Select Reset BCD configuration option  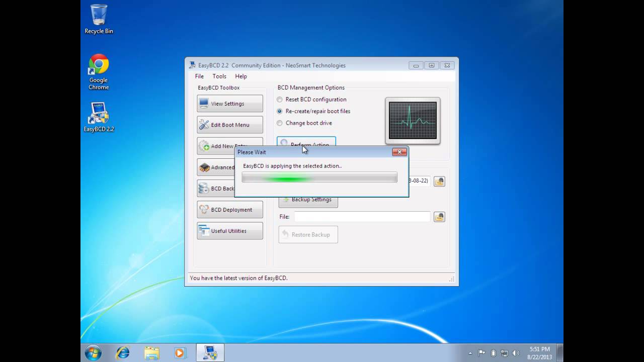[x=311, y=100]
